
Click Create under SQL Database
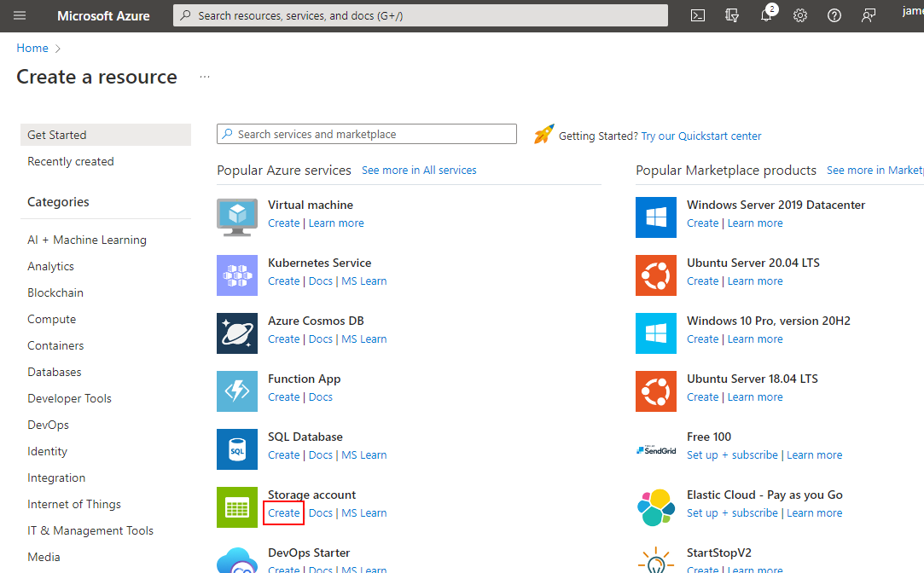[284, 455]
